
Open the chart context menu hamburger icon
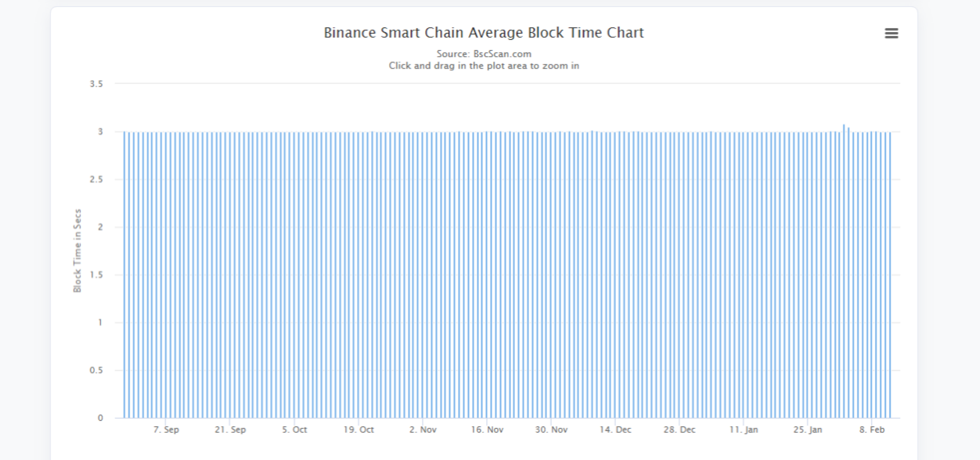[891, 34]
